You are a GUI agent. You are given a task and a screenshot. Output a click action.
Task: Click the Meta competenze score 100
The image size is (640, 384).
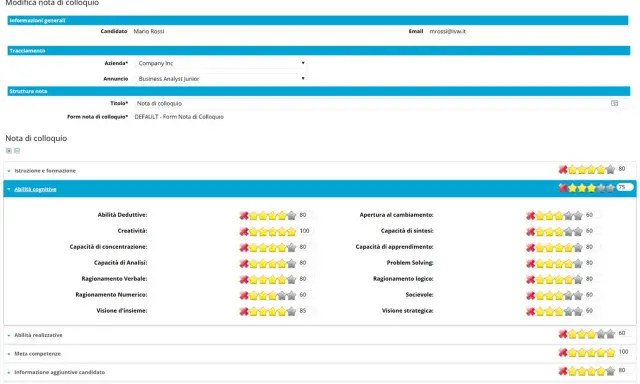[x=624, y=352]
